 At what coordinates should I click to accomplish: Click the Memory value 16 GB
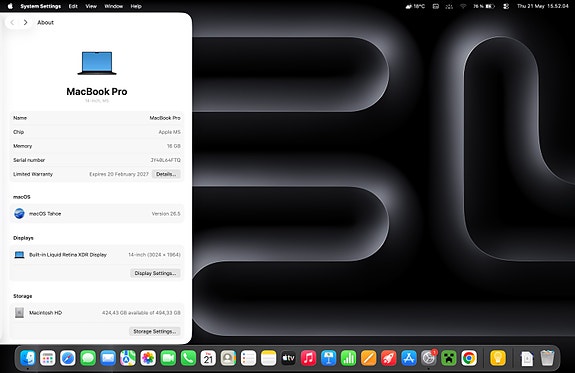click(174, 146)
